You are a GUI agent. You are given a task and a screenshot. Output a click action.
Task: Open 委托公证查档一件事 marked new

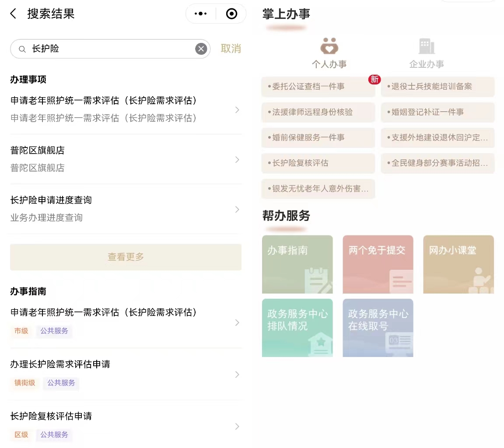tap(318, 87)
